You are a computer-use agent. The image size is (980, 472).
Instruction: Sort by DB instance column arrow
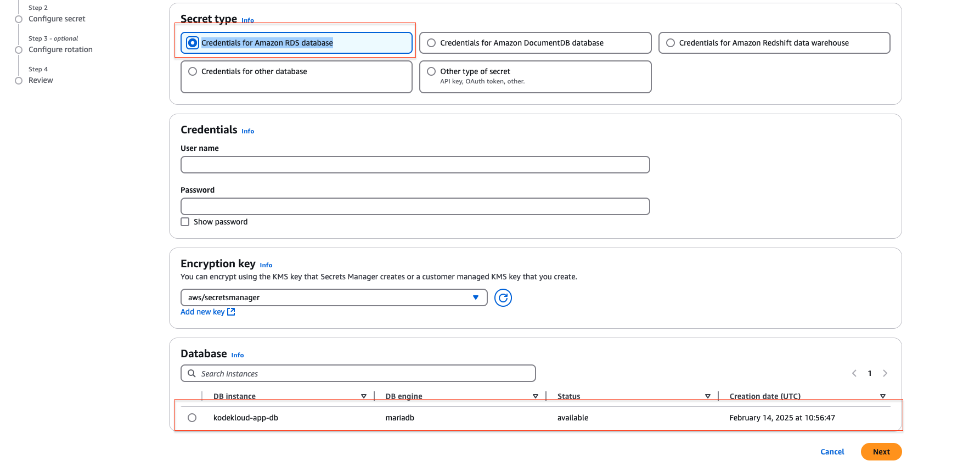click(x=364, y=396)
